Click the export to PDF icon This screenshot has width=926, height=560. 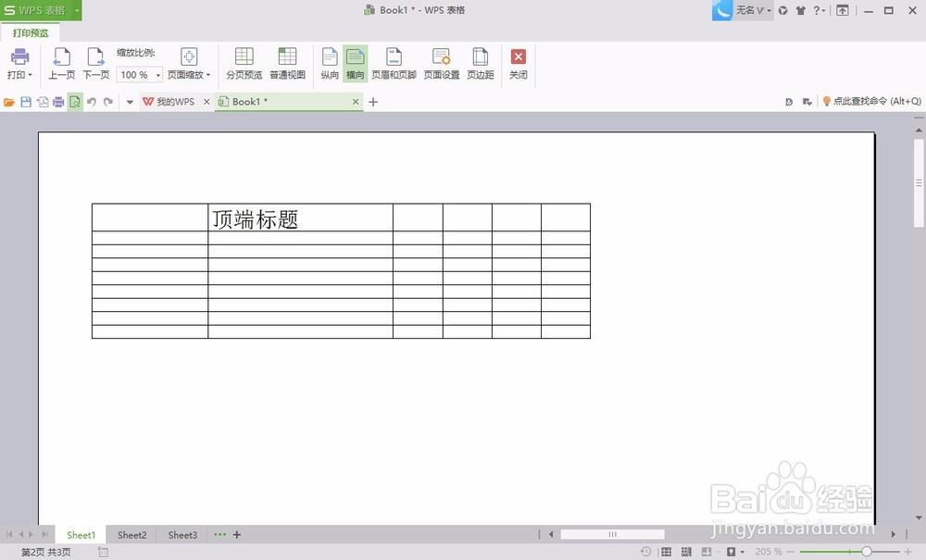click(x=43, y=102)
